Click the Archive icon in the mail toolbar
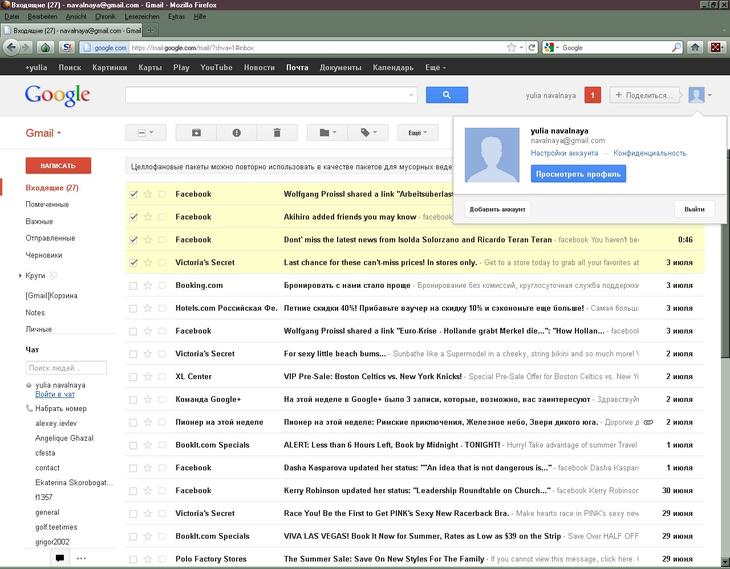730x569 pixels. click(196, 133)
